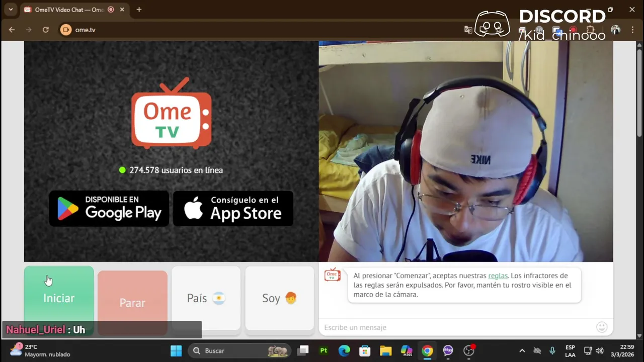
Task: Click your webcam preview video
Action: [x=466, y=151]
